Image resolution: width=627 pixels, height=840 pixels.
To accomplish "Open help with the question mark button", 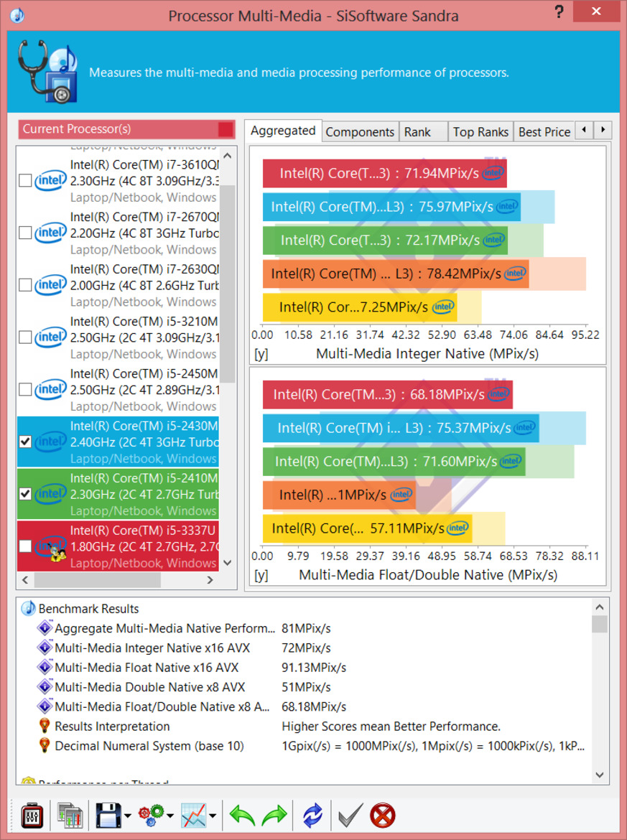I will [559, 11].
